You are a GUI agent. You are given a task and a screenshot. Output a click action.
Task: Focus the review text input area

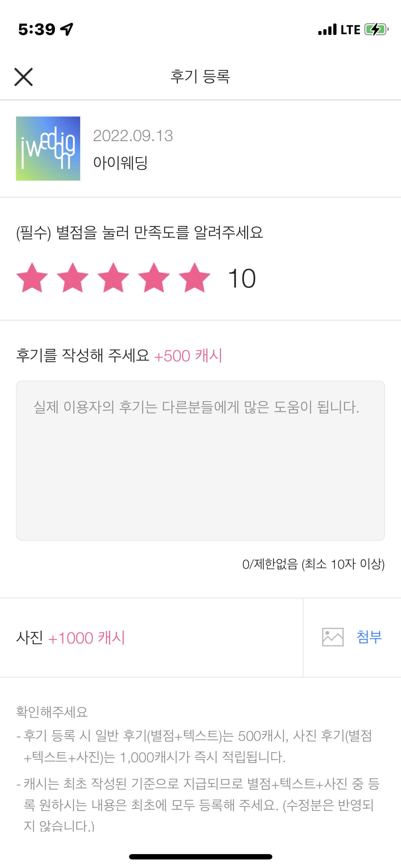point(200,460)
